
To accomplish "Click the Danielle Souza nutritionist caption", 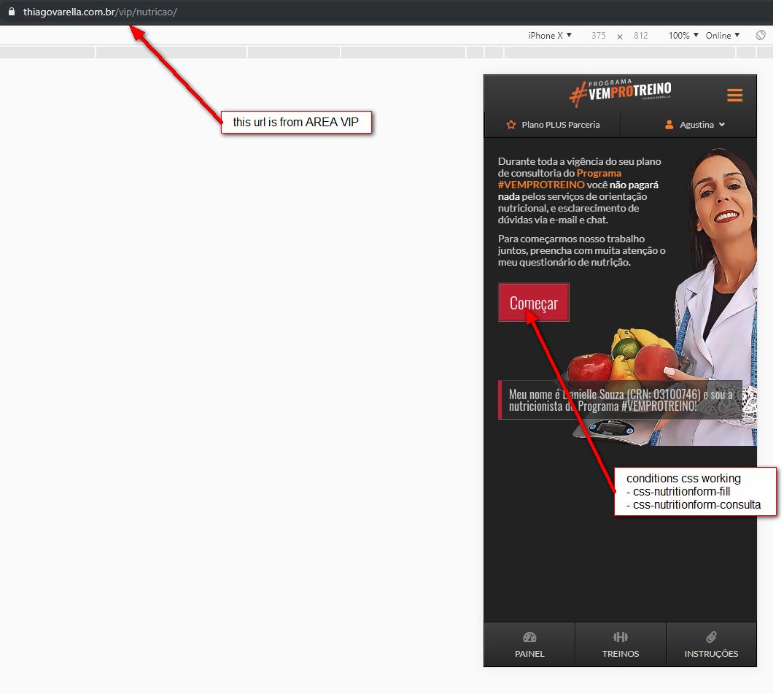I will [620, 401].
